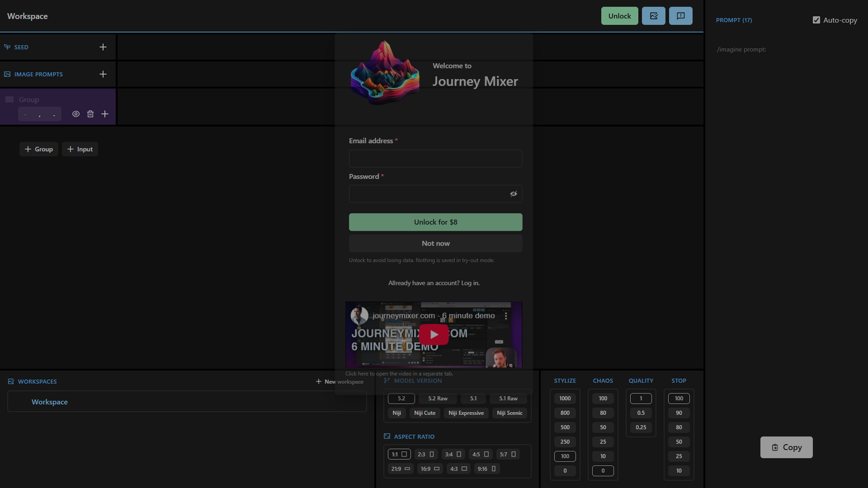Choose aspect ratio 1:1
This screenshot has height=488, width=868.
(399, 454)
